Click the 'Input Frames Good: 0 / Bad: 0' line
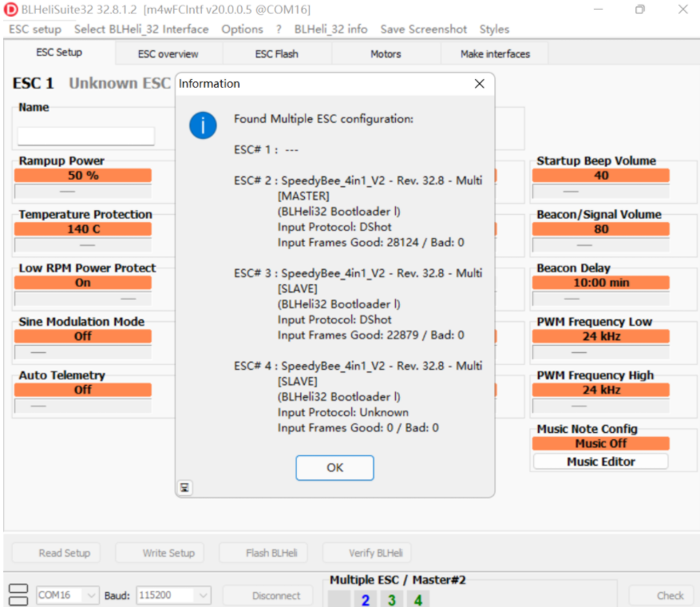Screen dimensions: 700x607 click(x=358, y=428)
